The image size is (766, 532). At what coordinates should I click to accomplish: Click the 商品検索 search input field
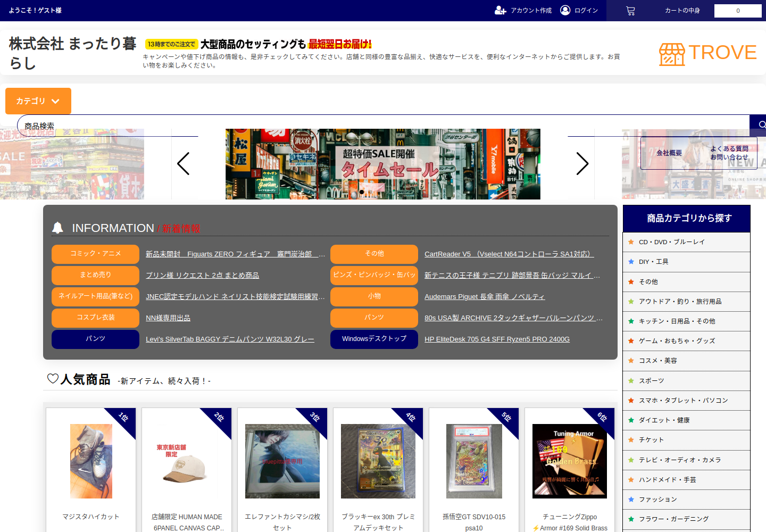pyautogui.click(x=383, y=126)
